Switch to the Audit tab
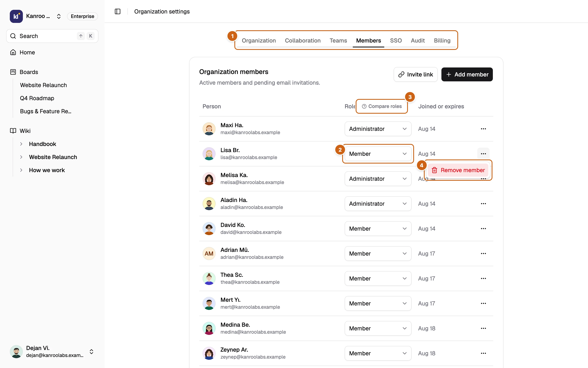588x368 pixels. point(418,40)
